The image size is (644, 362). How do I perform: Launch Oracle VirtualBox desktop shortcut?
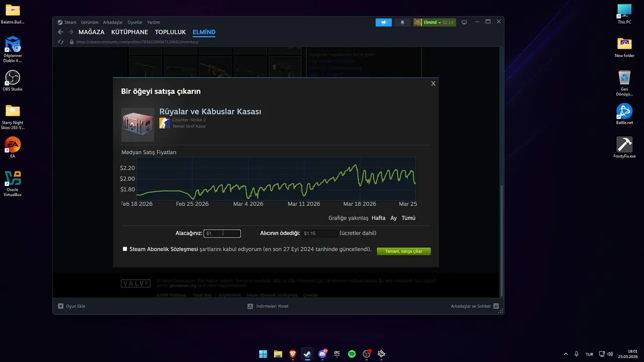coord(13,184)
